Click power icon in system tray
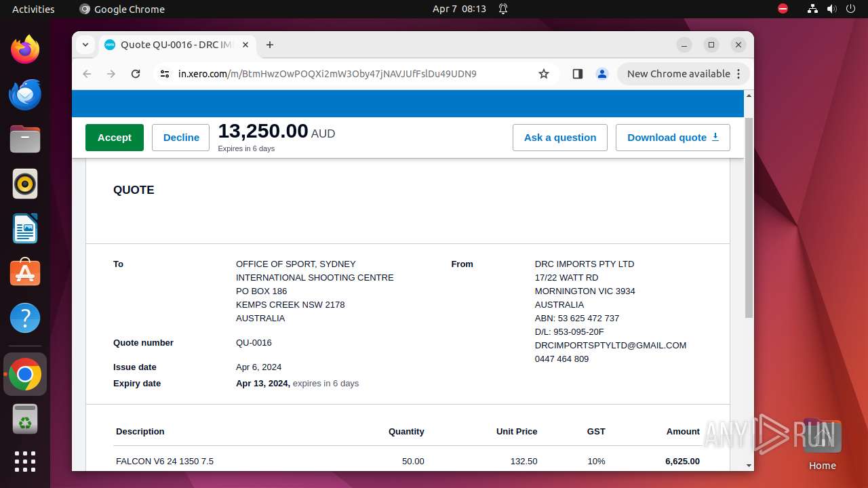 pos(850,9)
